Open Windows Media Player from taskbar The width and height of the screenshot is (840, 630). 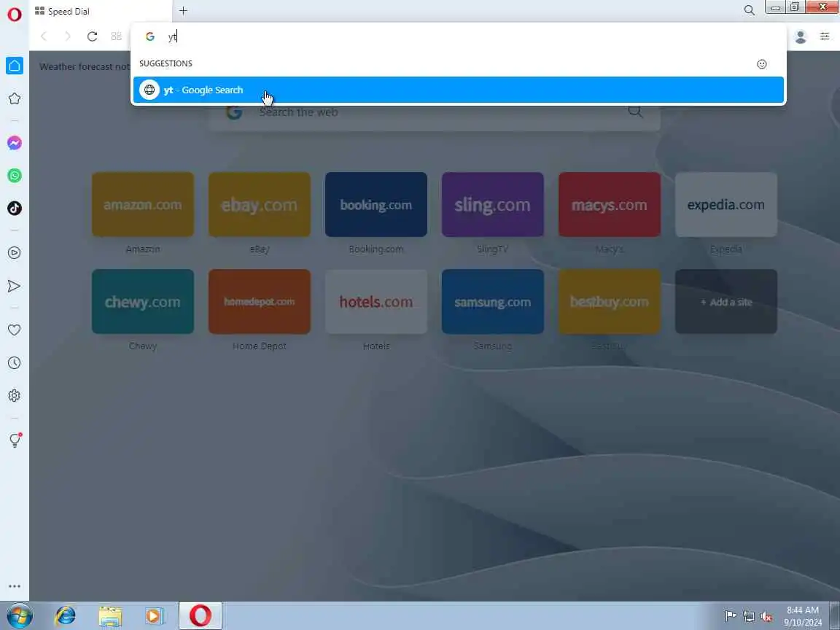[155, 615]
